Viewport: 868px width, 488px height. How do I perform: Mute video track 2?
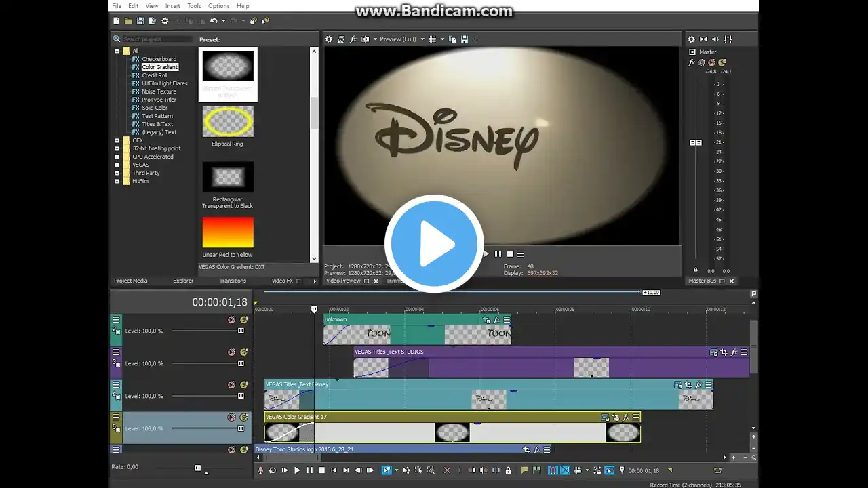click(x=231, y=320)
